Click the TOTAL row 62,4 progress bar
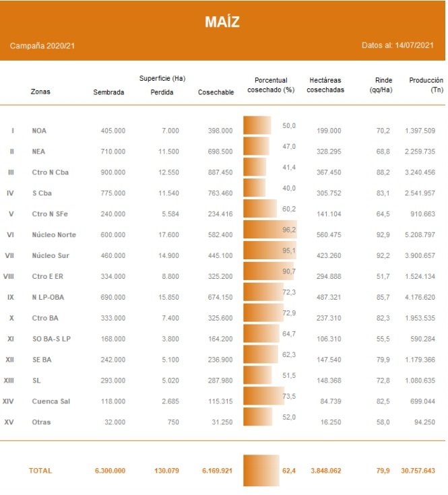 (x=261, y=470)
